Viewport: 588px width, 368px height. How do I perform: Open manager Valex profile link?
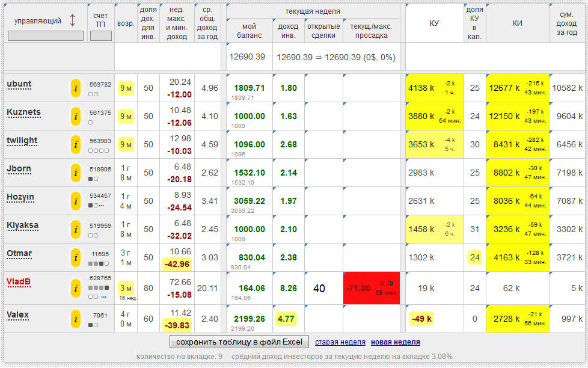click(17, 315)
